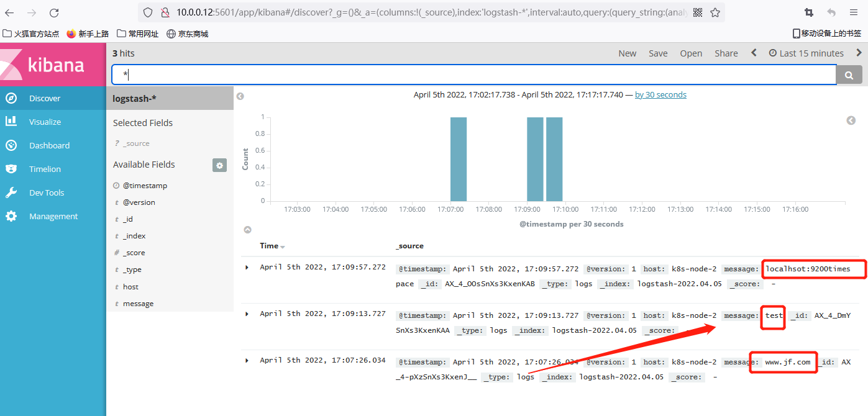
Task: Click Share in the top menu
Action: (726, 53)
